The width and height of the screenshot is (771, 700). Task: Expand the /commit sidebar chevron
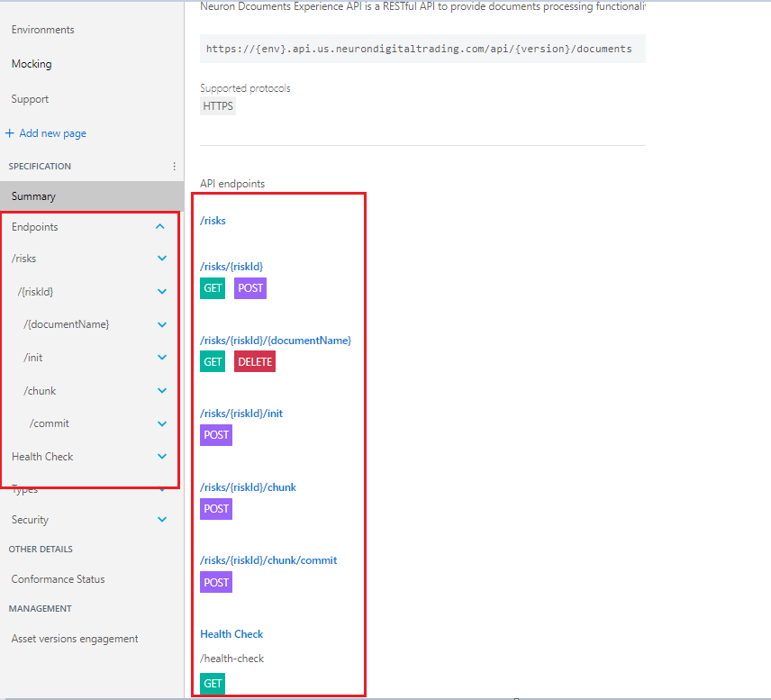coord(162,423)
